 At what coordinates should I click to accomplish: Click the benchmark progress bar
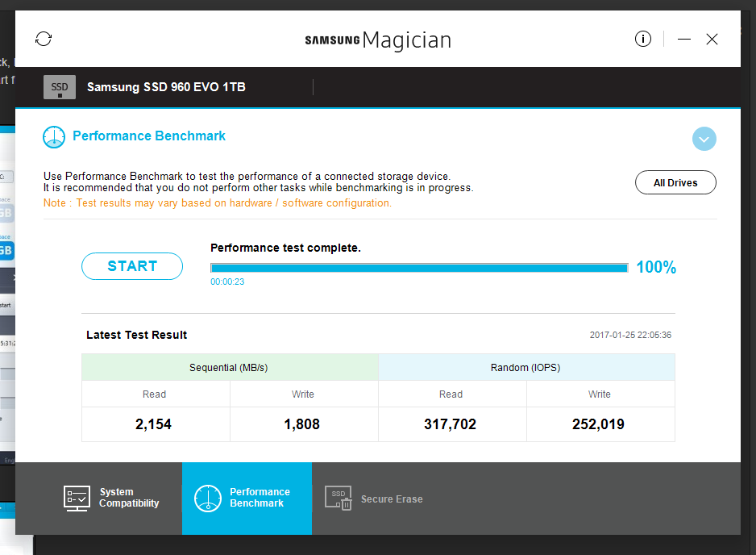click(419, 268)
